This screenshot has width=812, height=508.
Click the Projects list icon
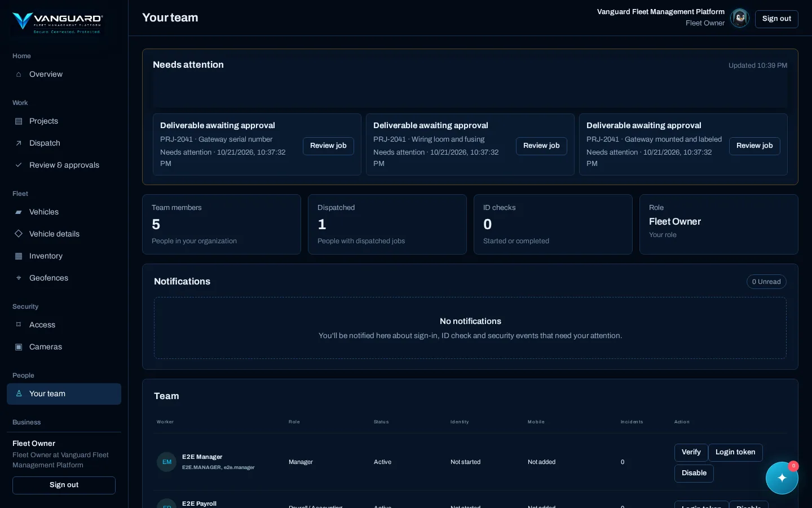(19, 121)
